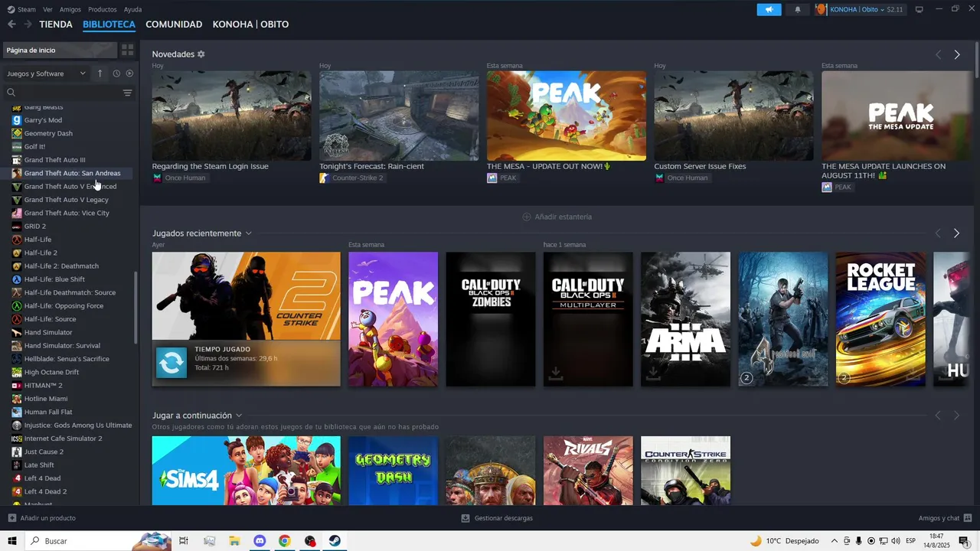The height and width of the screenshot is (551, 980).
Task: Open File Explorer from taskbar
Action: [x=234, y=541]
